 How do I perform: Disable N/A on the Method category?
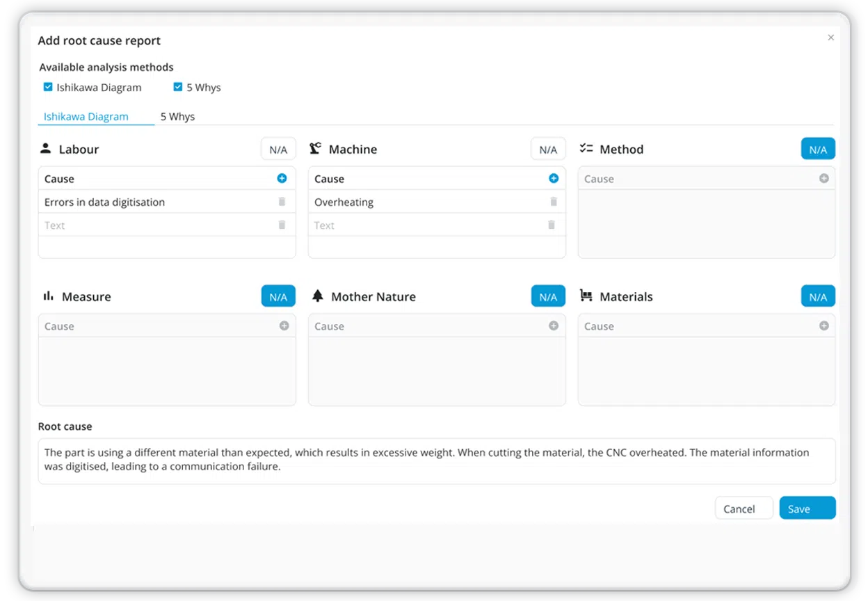(818, 150)
